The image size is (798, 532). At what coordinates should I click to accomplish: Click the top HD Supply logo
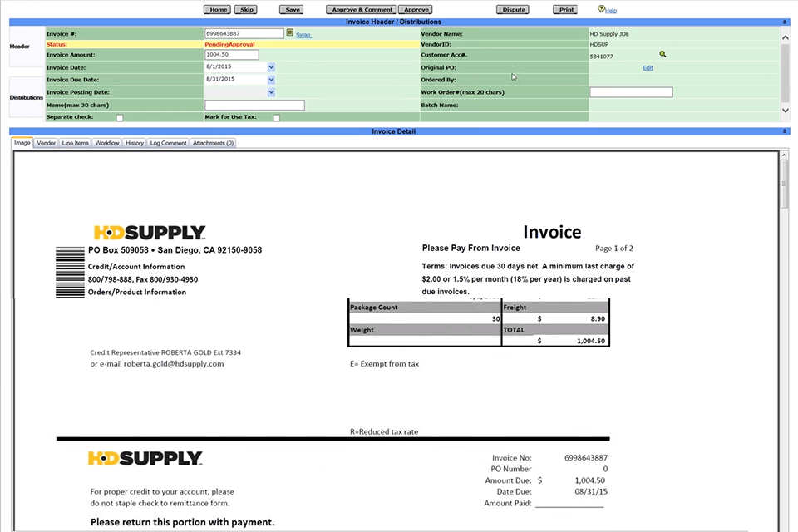pyautogui.click(x=150, y=233)
